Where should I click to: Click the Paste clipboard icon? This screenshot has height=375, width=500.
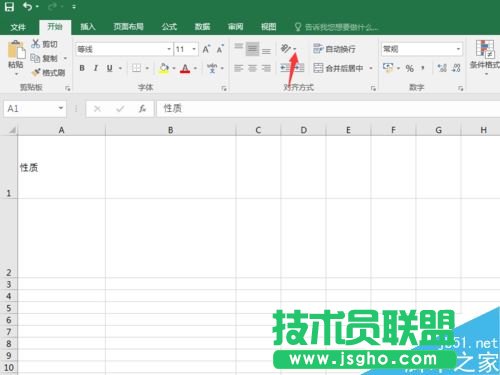coord(16,51)
